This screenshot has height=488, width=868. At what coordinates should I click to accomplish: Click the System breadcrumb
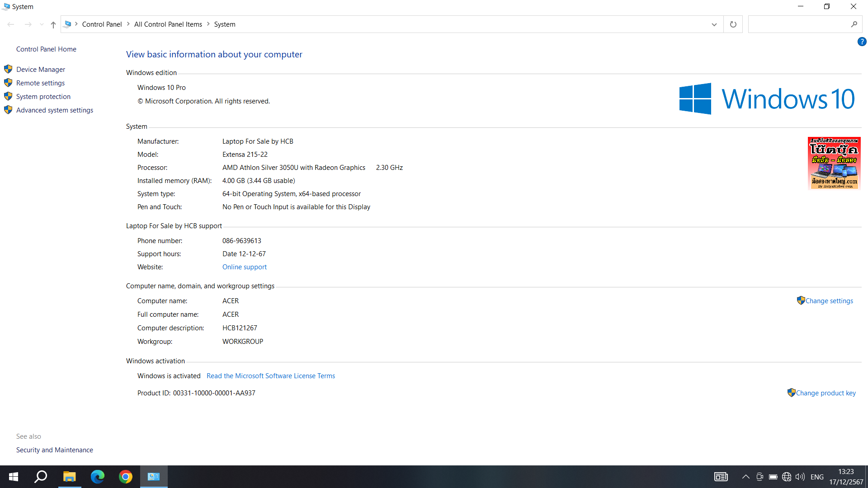[x=225, y=24]
